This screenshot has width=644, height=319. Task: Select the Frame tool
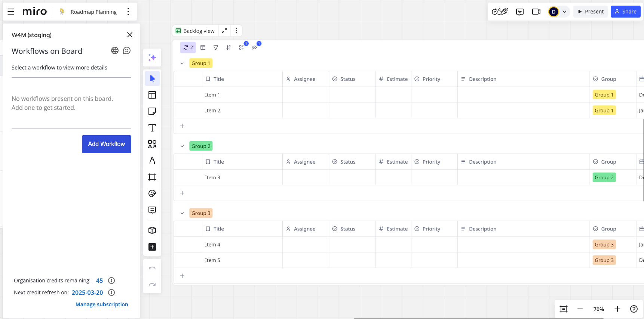152,177
